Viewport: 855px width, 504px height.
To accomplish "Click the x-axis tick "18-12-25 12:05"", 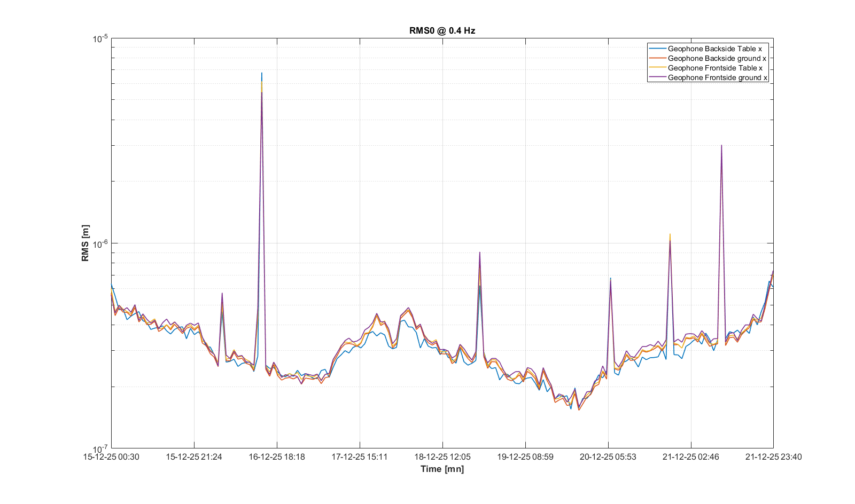I will tap(442, 457).
